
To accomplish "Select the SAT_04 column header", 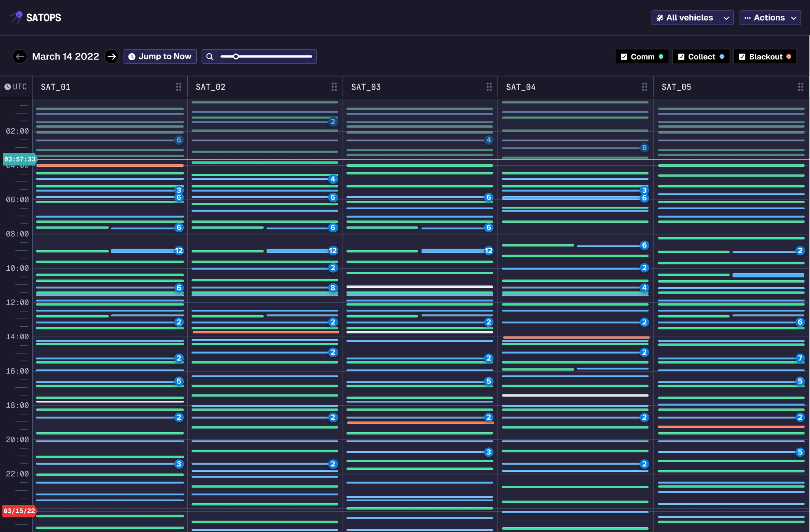I will 521,87.
